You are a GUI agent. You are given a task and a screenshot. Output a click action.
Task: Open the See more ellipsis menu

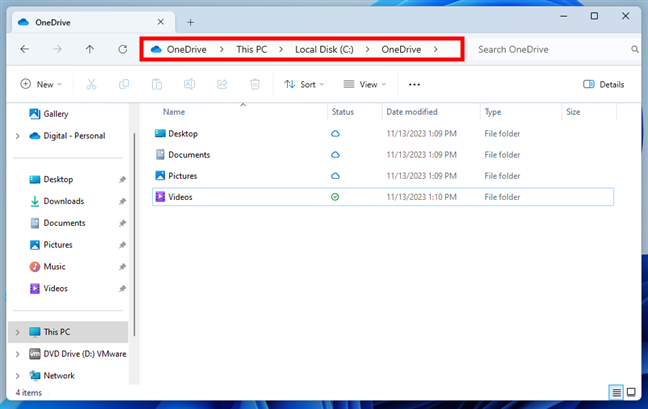coord(414,84)
